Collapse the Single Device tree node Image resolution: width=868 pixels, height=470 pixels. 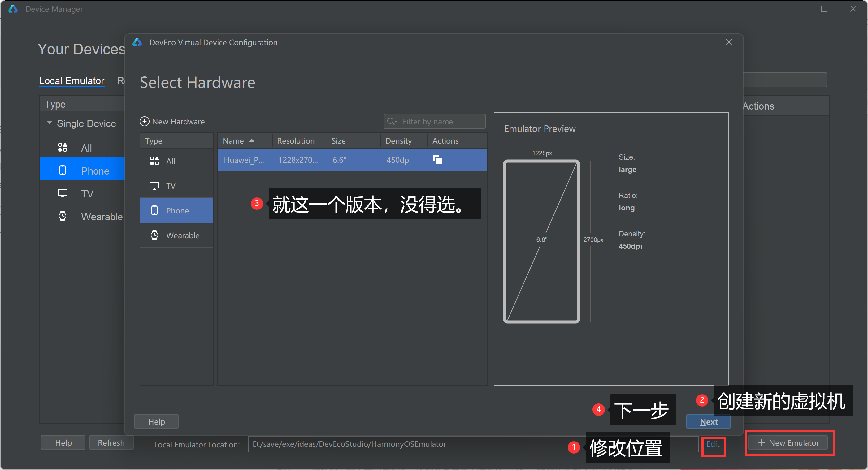[x=50, y=123]
